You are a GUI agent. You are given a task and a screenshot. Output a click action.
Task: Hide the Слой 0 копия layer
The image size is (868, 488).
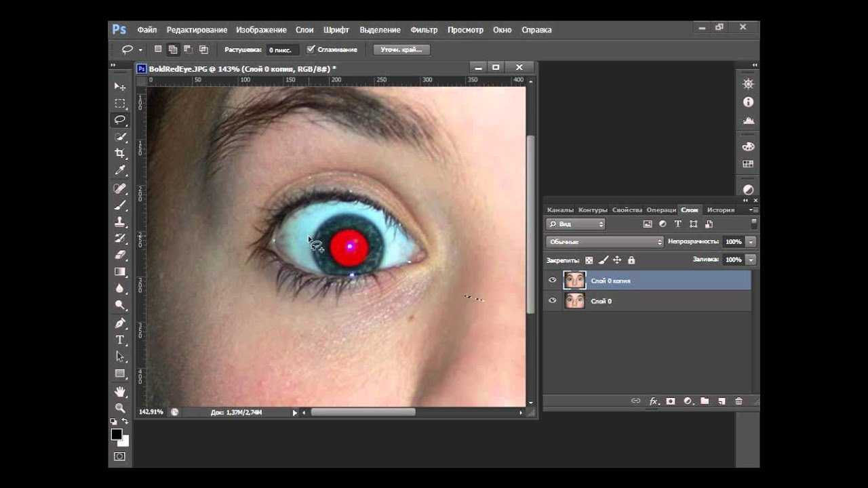pyautogui.click(x=552, y=280)
